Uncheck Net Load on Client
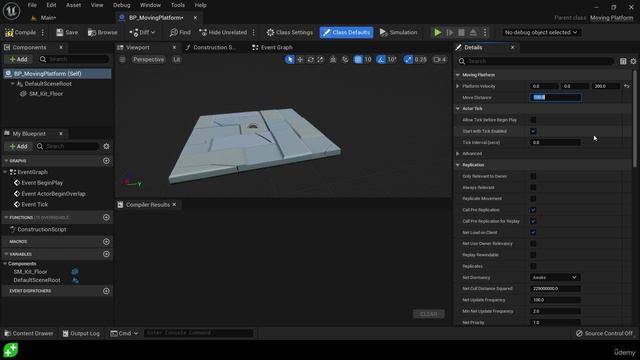 point(533,232)
